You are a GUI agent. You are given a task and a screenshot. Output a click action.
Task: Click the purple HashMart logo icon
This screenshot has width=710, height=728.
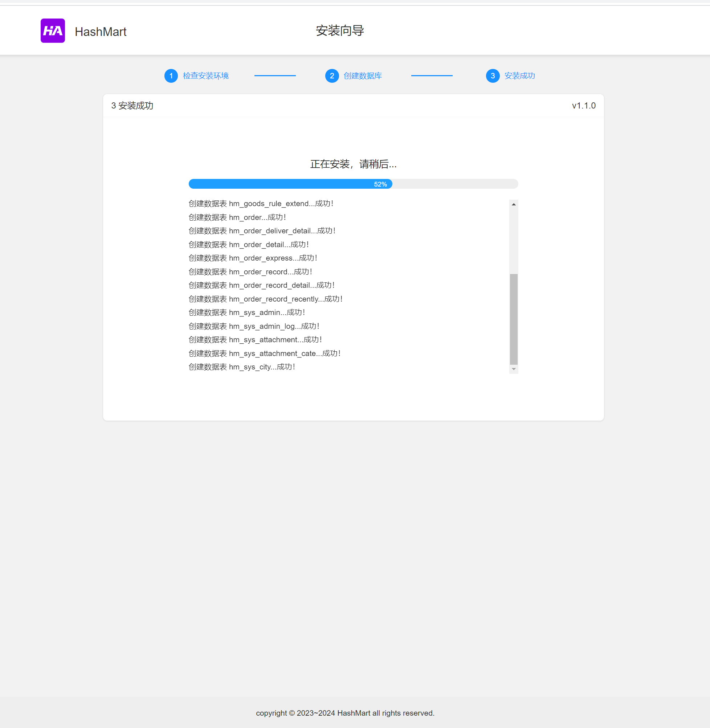[53, 30]
